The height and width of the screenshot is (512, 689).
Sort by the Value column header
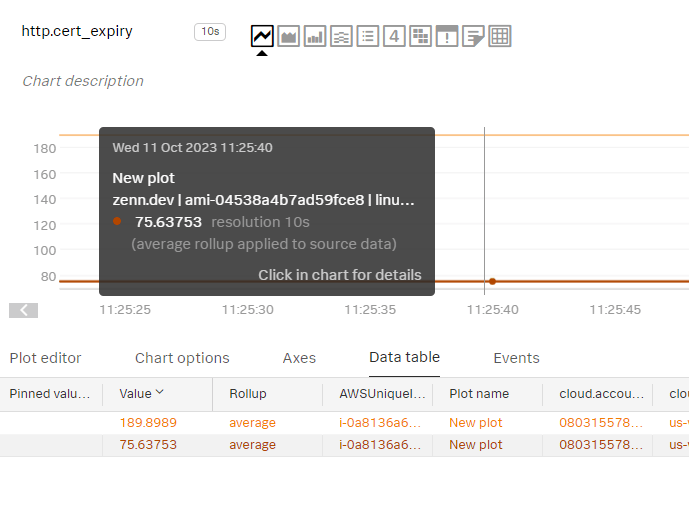[141, 393]
